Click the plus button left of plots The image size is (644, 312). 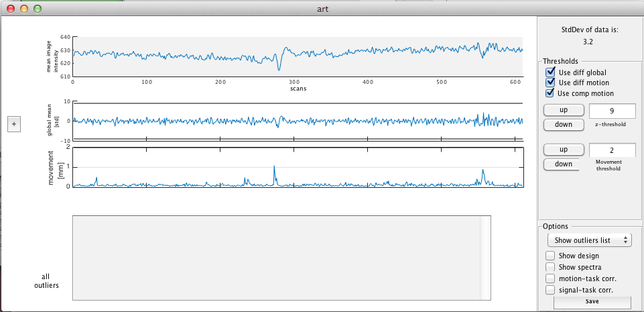pos(14,124)
